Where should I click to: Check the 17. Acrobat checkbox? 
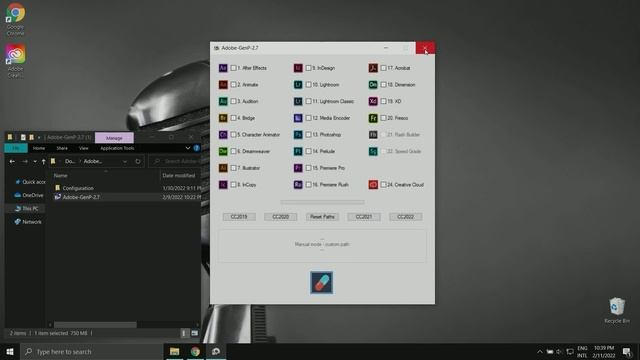click(384, 68)
